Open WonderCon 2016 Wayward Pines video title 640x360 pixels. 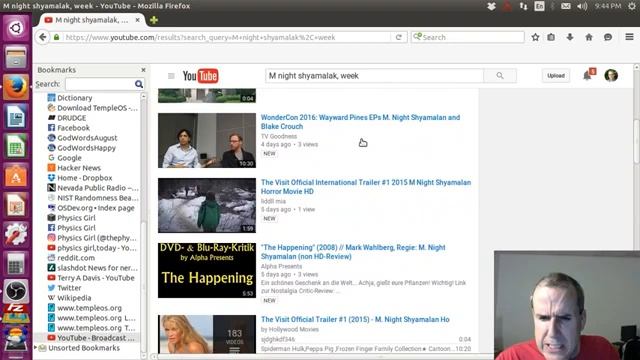click(x=360, y=122)
